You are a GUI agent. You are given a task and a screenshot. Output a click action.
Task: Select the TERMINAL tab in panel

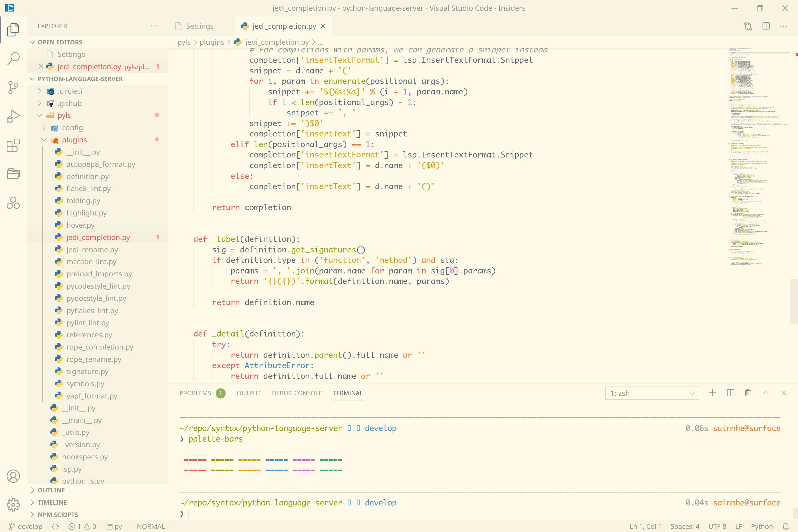(x=348, y=392)
